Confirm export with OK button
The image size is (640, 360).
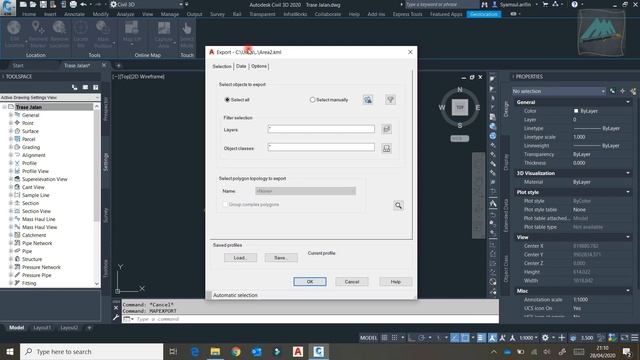pos(310,282)
